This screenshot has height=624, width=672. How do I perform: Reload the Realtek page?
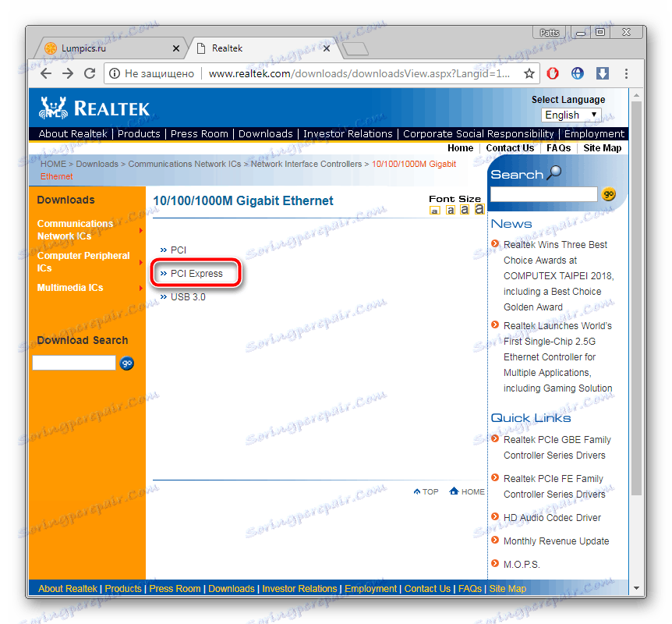click(x=89, y=73)
